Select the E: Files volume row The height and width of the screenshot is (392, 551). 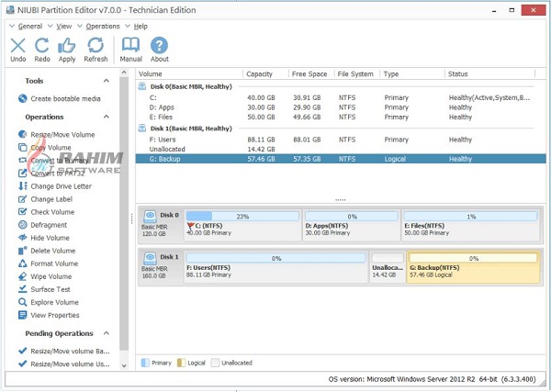341,117
